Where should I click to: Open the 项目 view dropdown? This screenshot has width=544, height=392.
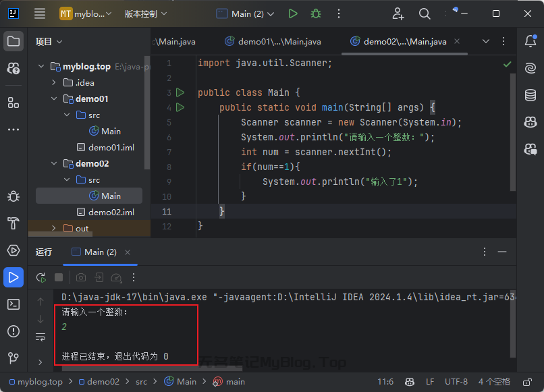pyautogui.click(x=49, y=42)
